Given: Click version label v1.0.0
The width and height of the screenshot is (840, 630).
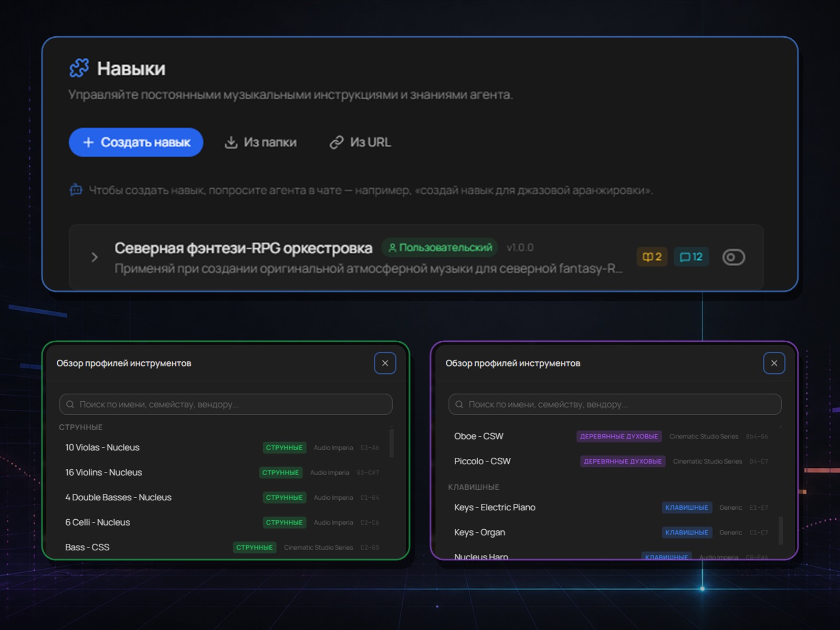Looking at the screenshot, I should pyautogui.click(x=520, y=247).
